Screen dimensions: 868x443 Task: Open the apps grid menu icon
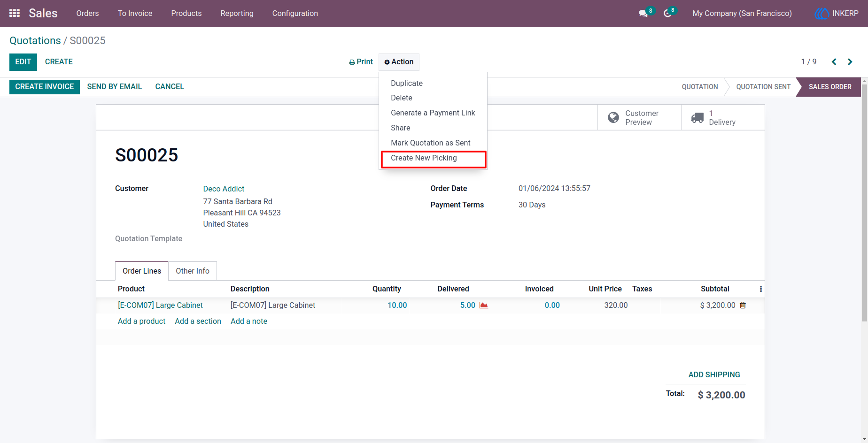[15, 13]
